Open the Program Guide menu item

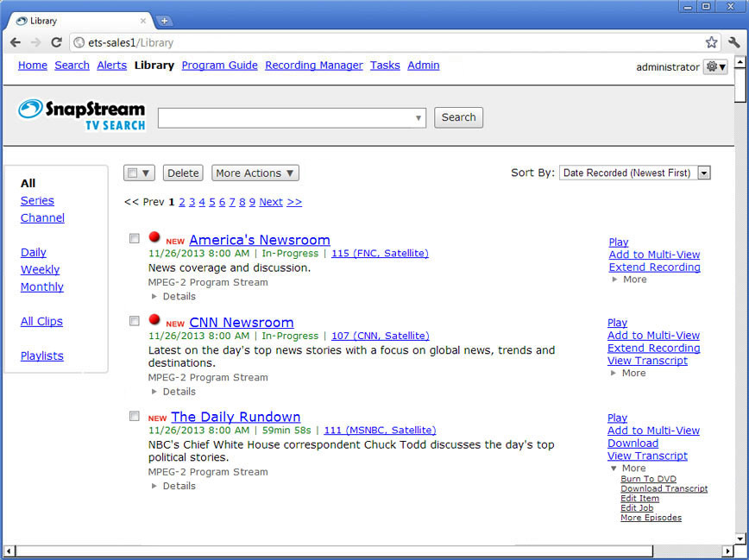pos(219,66)
